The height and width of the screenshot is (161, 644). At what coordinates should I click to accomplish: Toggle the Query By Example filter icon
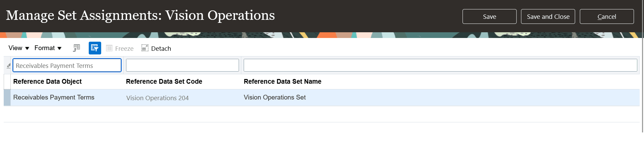95,48
